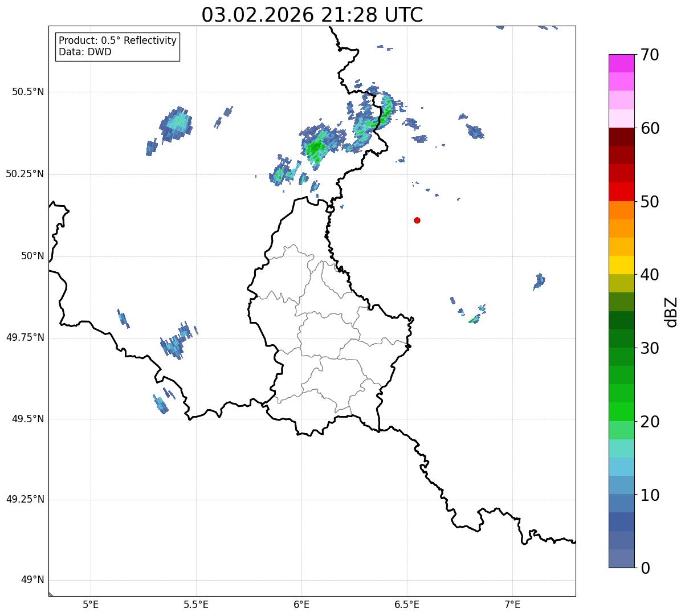Click the 49.5°N latitude label

28,419
